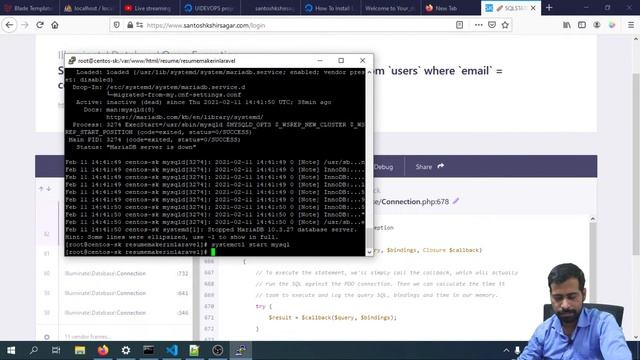Switch to the santoshkshirsagar tab
640x360 pixels.
[x=270, y=8]
